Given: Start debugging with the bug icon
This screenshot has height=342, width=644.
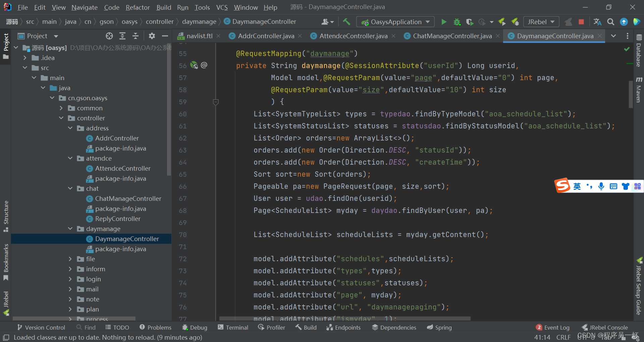Looking at the screenshot, I should [x=457, y=22].
